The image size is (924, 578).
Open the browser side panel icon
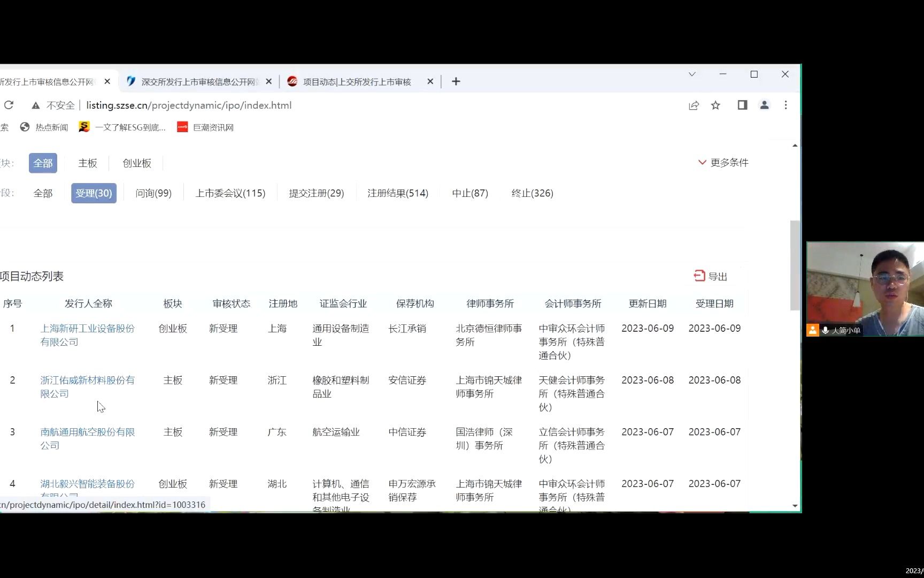[x=742, y=105]
